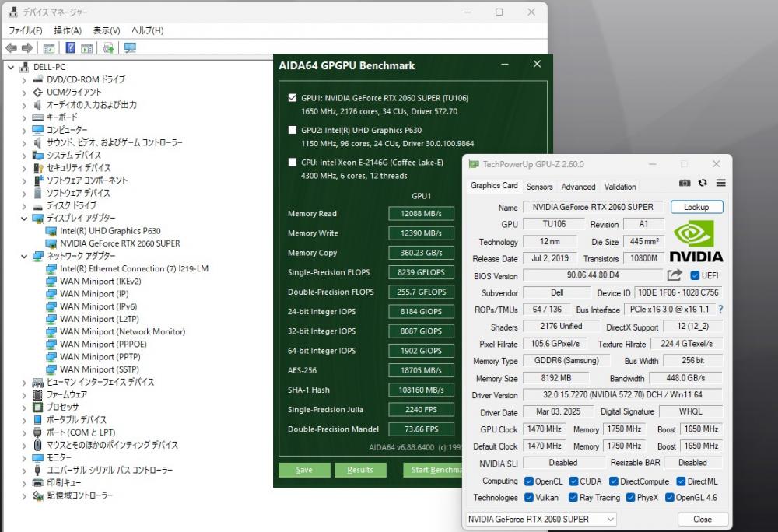The image size is (778, 532).
Task: Click the NVIDIA logo in GPU-Z
Action: 696,241
